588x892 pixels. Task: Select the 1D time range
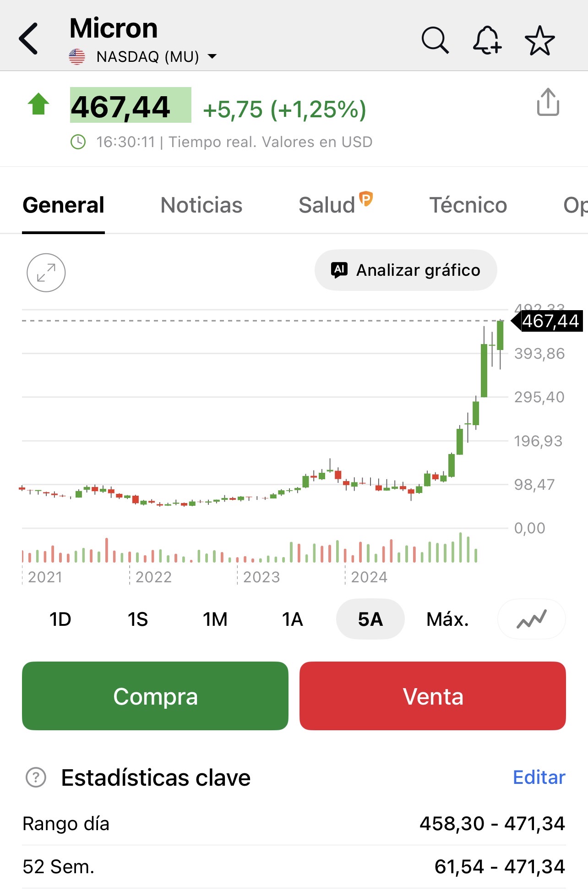click(x=60, y=619)
